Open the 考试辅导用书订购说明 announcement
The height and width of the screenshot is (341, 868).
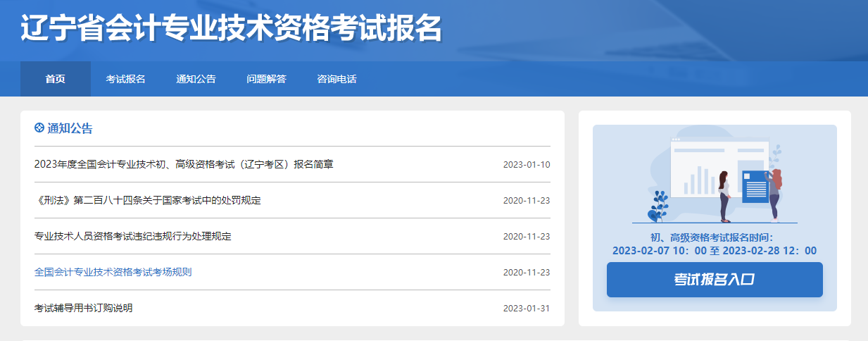83,308
